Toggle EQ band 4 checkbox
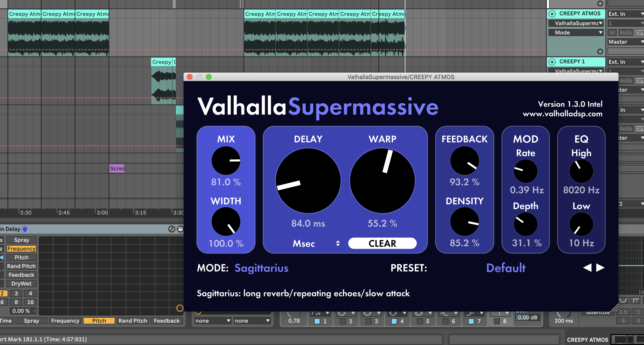644x345 pixels. coord(394,321)
